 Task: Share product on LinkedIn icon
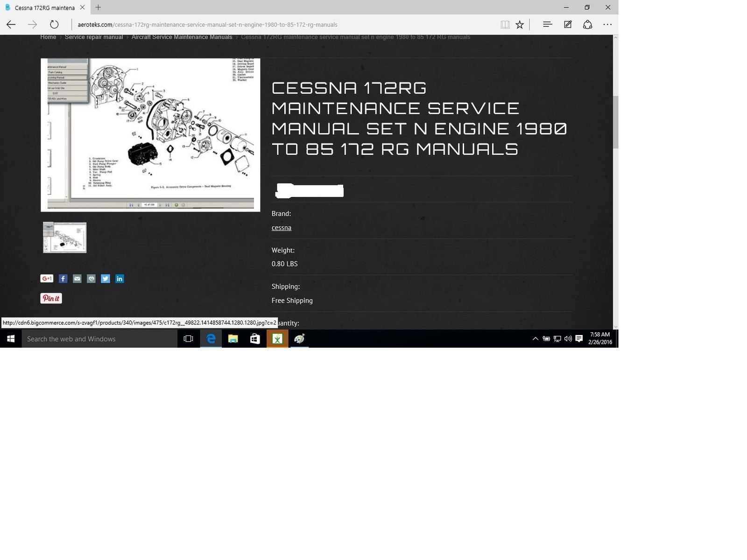point(120,279)
